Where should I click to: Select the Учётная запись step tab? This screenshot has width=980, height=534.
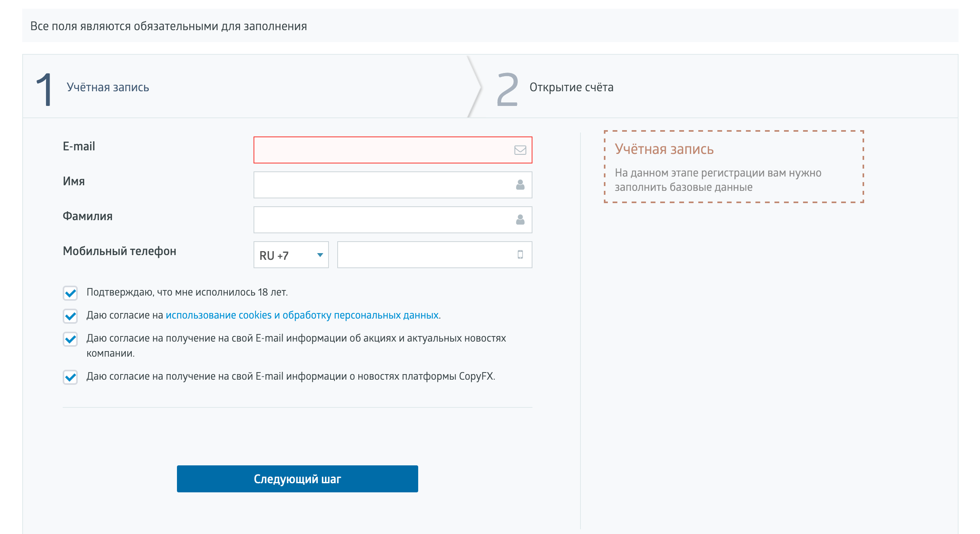pos(108,87)
